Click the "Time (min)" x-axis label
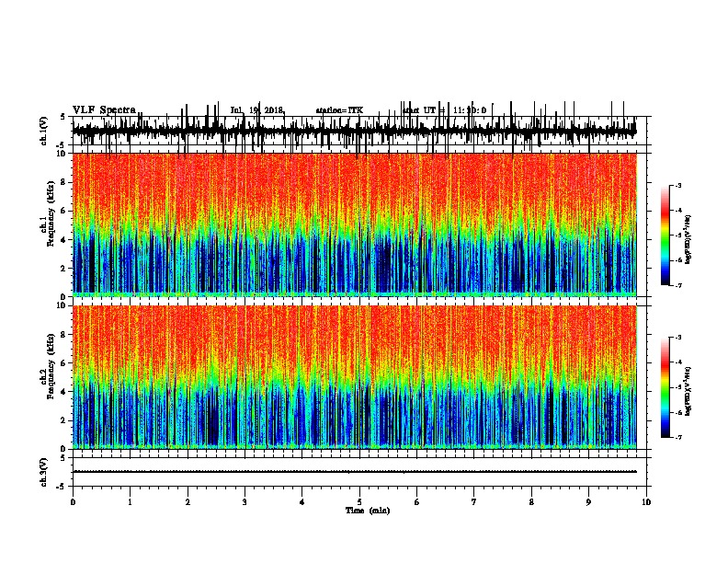The height and width of the screenshot is (563, 728). click(368, 511)
